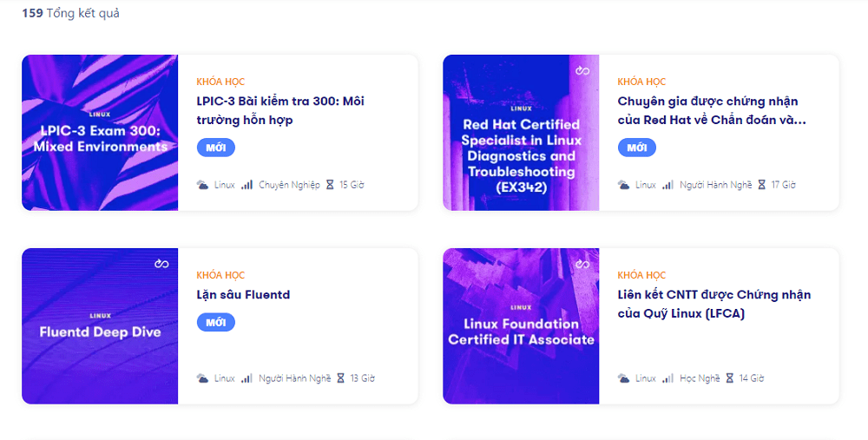Click the MỚI badge on the LPIC-3 card
Screen dimensions: 868x440
click(x=216, y=148)
